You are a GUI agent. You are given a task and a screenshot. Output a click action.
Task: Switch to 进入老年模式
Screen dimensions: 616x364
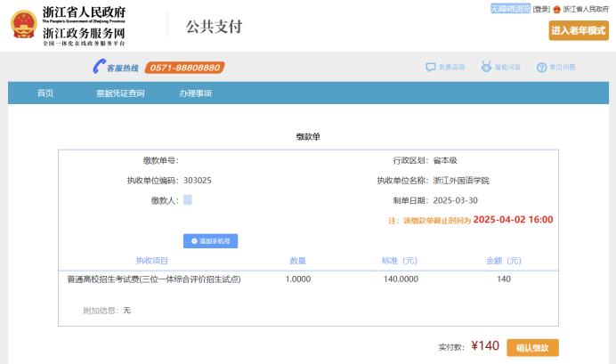pyautogui.click(x=579, y=30)
